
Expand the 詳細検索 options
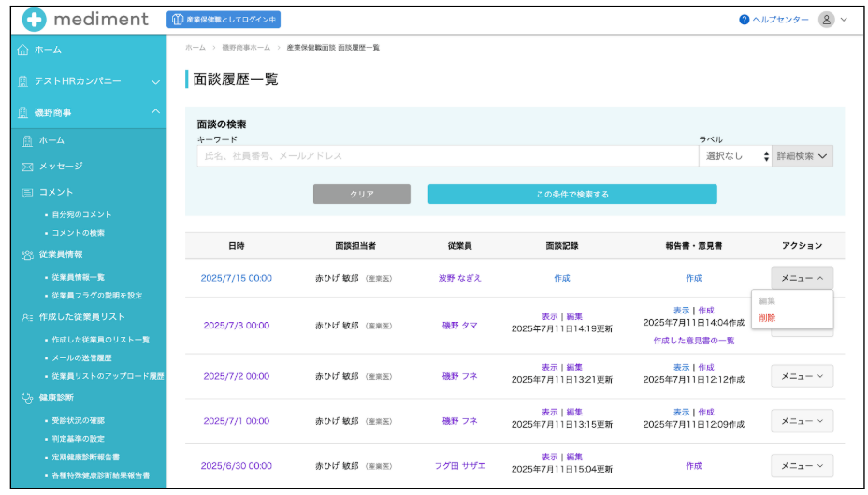coord(803,156)
